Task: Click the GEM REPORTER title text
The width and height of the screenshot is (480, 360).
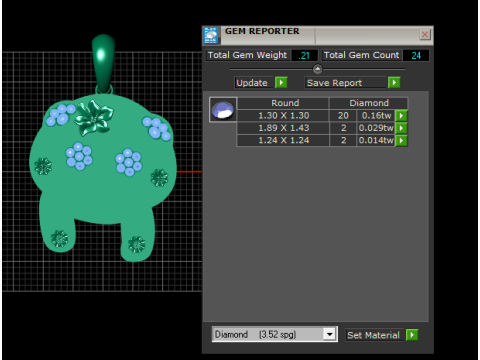Action: click(262, 31)
